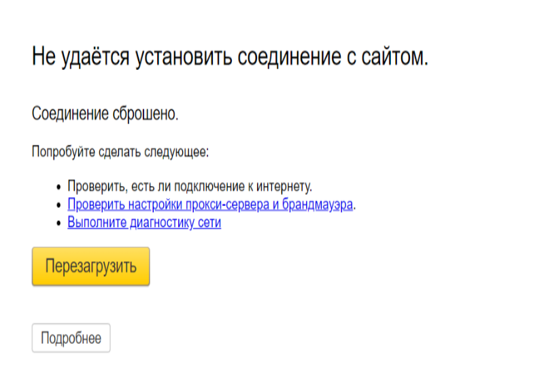The image size is (544, 392).
Task: Click the bullet before the network diagnostics link
Action: coord(58,223)
